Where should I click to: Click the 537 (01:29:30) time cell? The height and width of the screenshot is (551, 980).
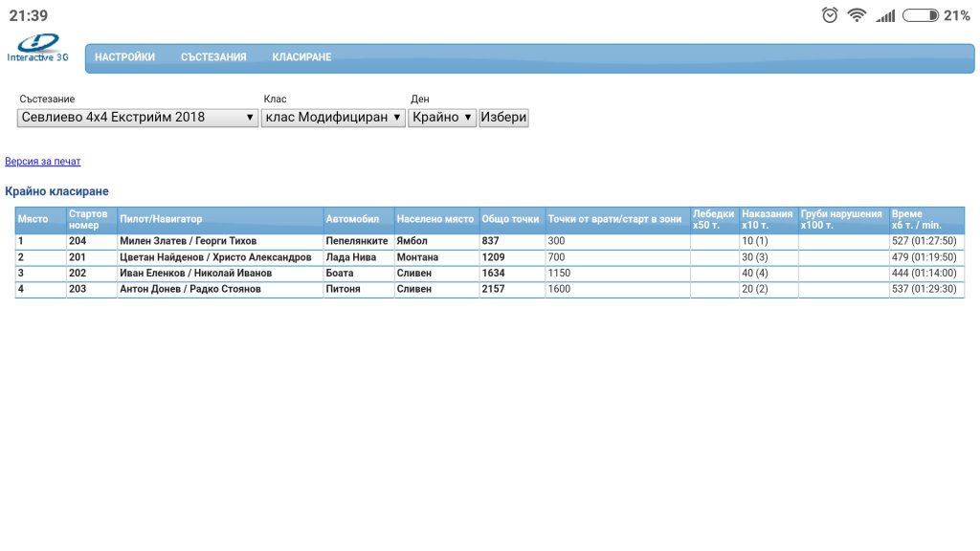tap(926, 289)
